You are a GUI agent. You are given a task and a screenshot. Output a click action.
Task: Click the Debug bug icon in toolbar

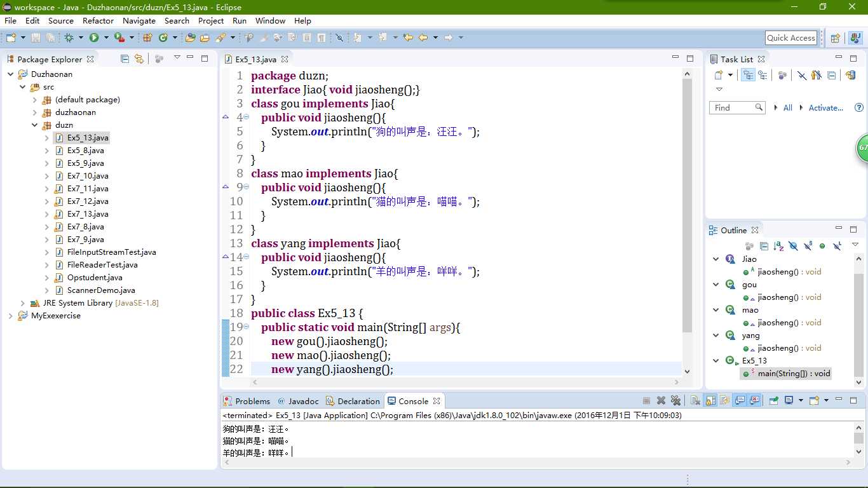click(x=69, y=38)
